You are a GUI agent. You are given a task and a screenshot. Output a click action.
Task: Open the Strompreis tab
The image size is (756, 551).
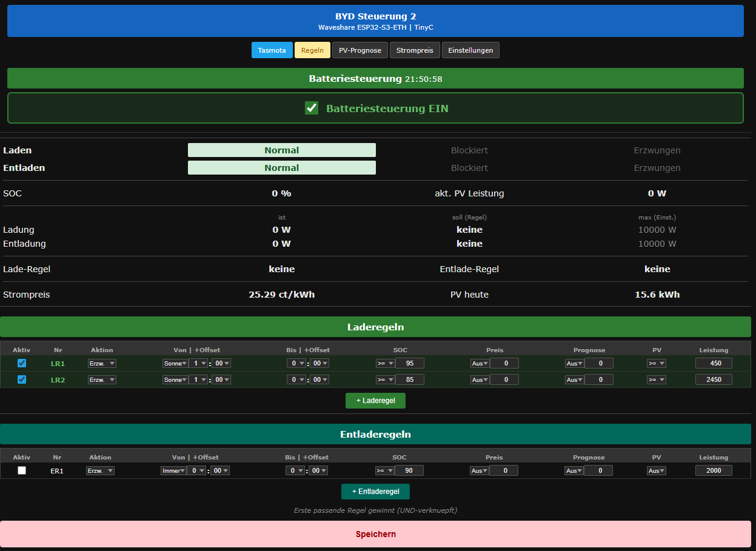point(415,50)
